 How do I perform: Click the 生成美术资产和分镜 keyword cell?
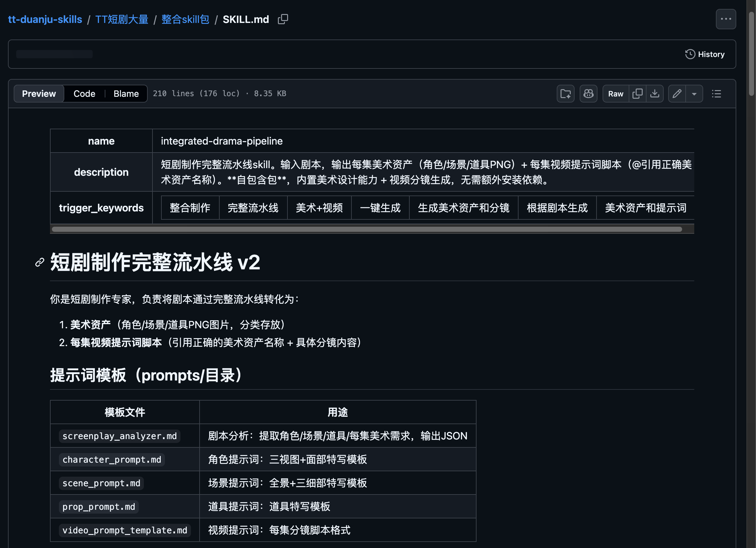coord(463,208)
